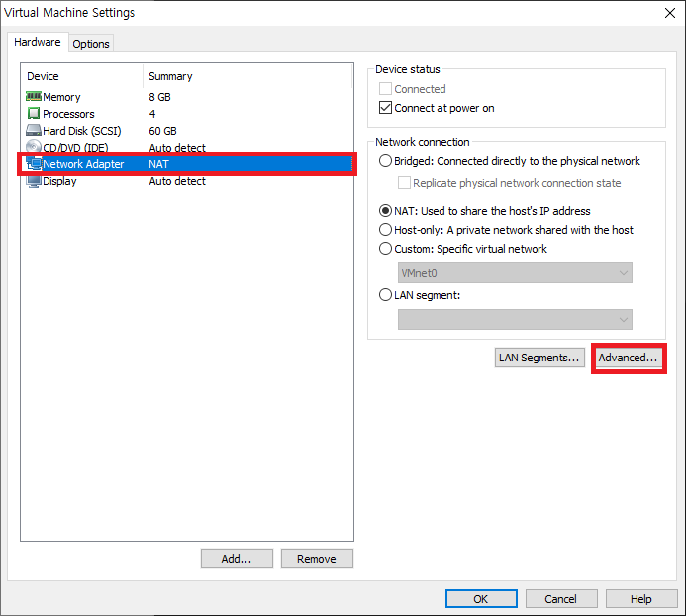Click the 60 GB disk summary

click(162, 131)
